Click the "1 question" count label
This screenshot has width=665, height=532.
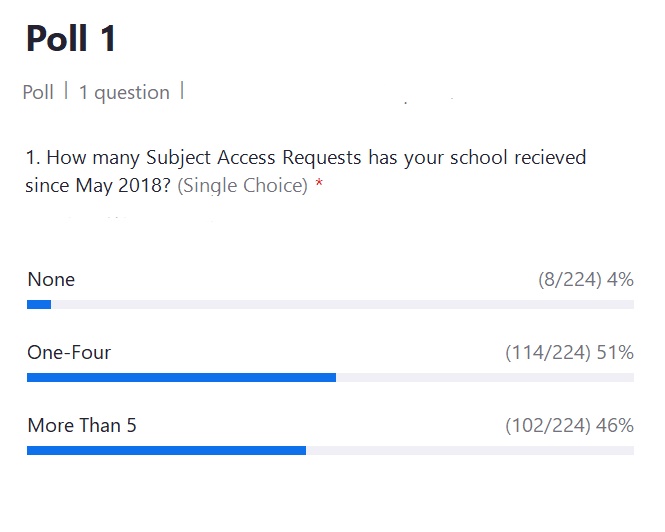pos(124,92)
